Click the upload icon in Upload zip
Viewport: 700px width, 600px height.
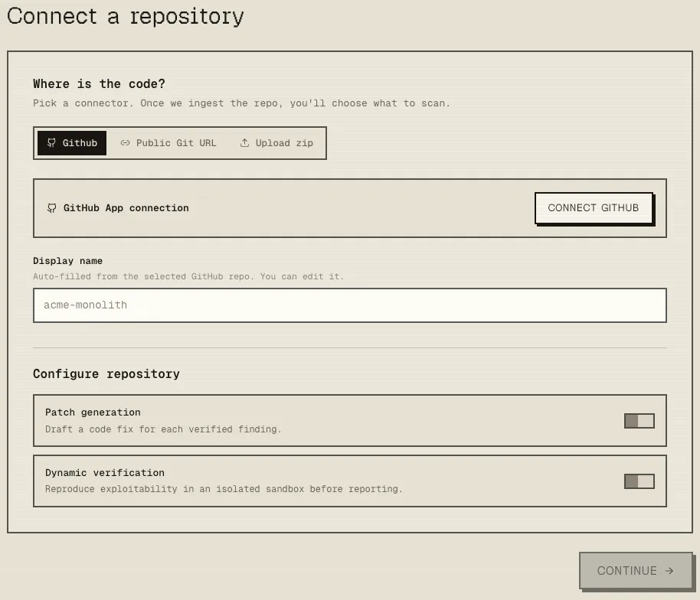[244, 143]
